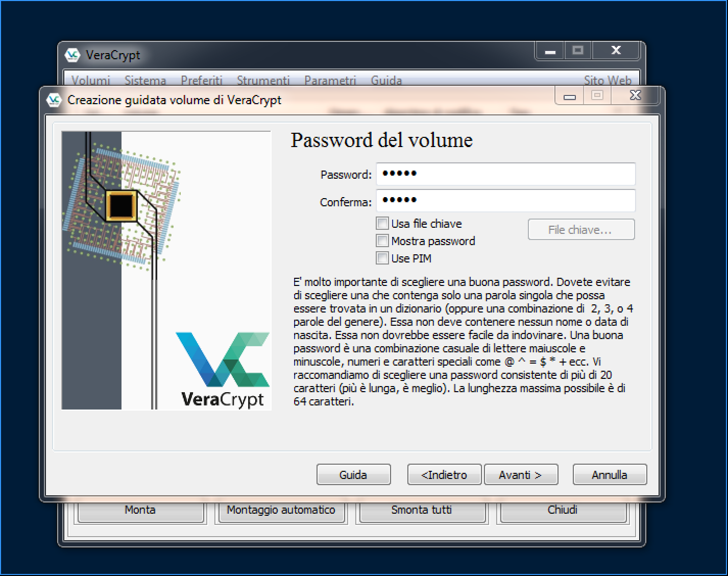Open the Sistema menu in main window
This screenshot has height=576, width=728.
click(145, 80)
